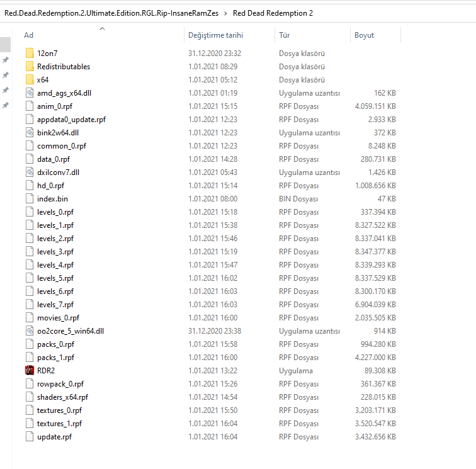Click the 1.01.2021 13:22 date cell
The height and width of the screenshot is (469, 476).
click(x=213, y=370)
